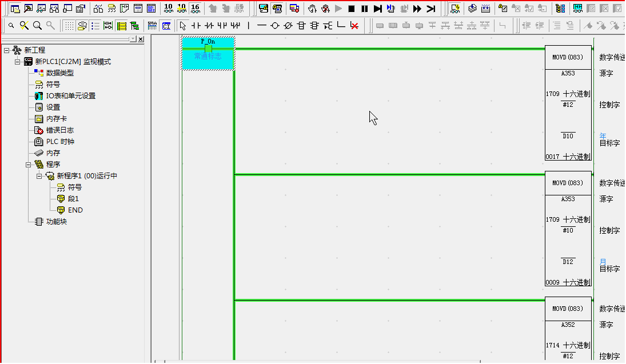Collapse the 程序 programs node
Image resolution: width=626 pixels, height=364 pixels.
(x=28, y=165)
